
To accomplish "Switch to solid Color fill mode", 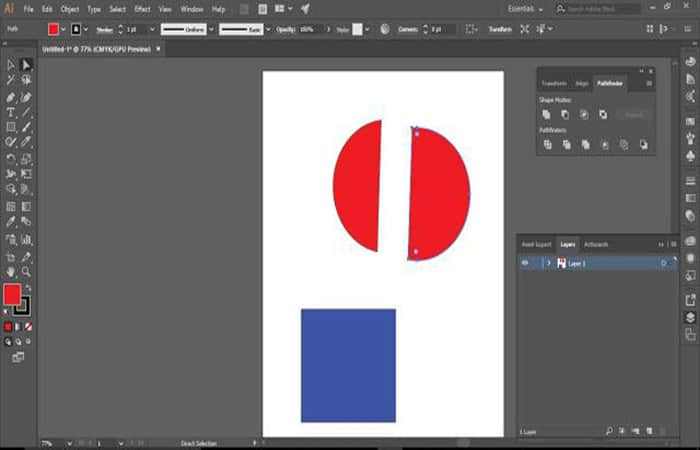I will pyautogui.click(x=8, y=327).
